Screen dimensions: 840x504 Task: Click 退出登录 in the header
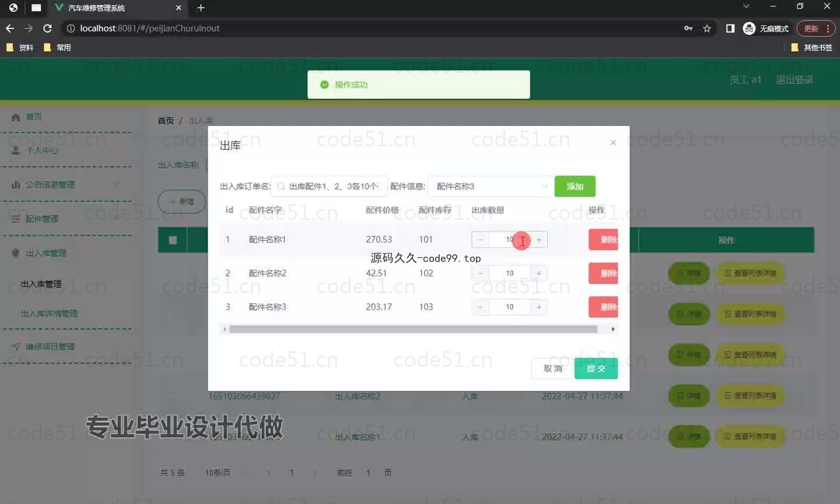pyautogui.click(x=794, y=79)
